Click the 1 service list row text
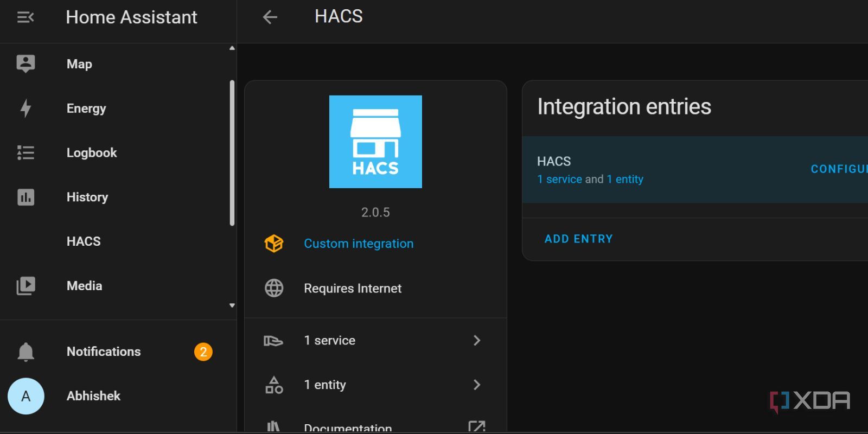 point(329,340)
